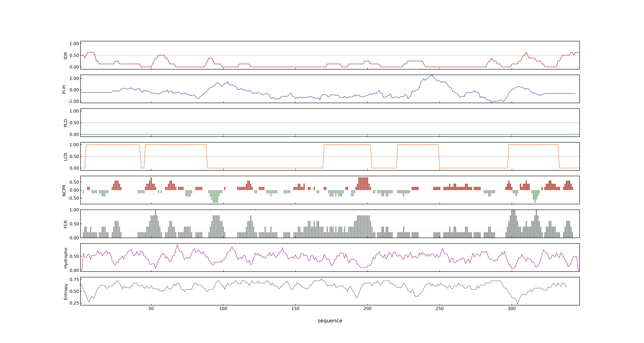The height and width of the screenshot is (343, 644).
Task: Click the FCR y-axis label
Action: [x=66, y=224]
